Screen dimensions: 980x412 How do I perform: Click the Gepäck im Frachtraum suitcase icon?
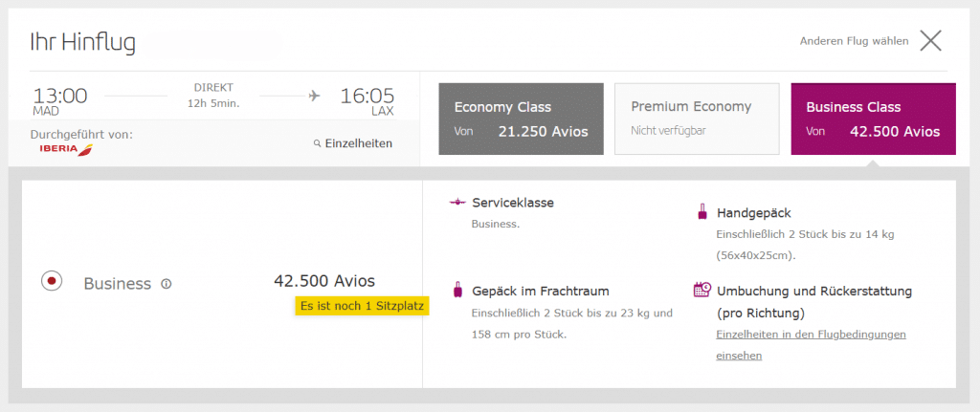click(x=457, y=291)
